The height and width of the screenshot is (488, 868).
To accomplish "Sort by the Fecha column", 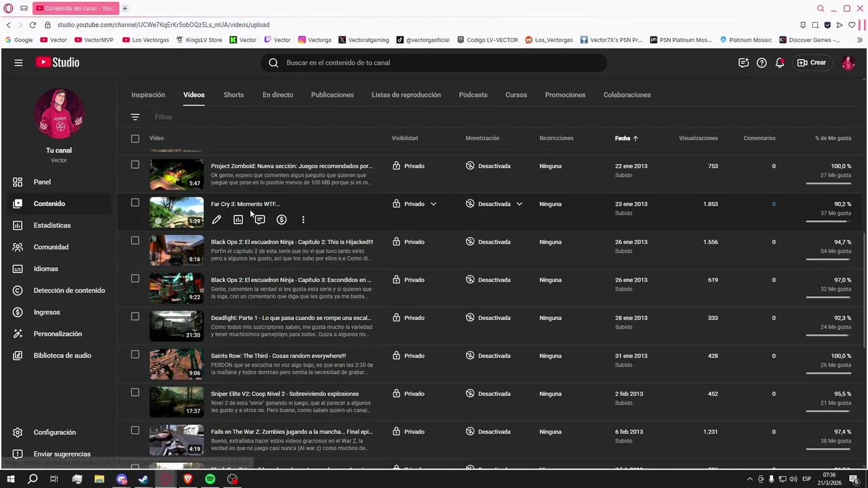I will (627, 138).
